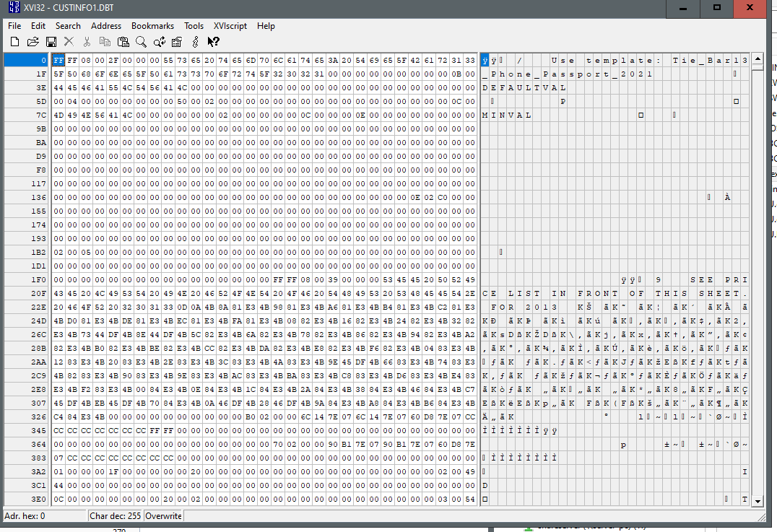Viewport: 777px width, 532px height.
Task: Open Find using the magnifier icon
Action: coord(141,43)
